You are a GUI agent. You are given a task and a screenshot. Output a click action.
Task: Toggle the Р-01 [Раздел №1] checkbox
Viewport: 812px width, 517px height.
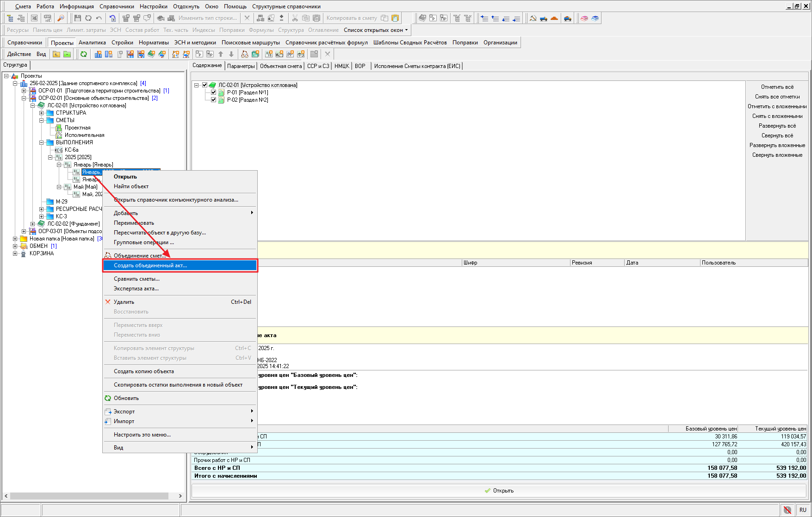[213, 92]
